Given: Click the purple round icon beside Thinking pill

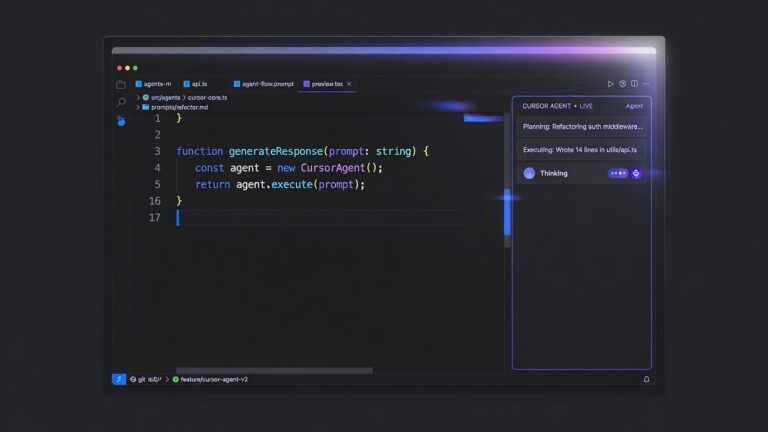Looking at the screenshot, I should [636, 173].
